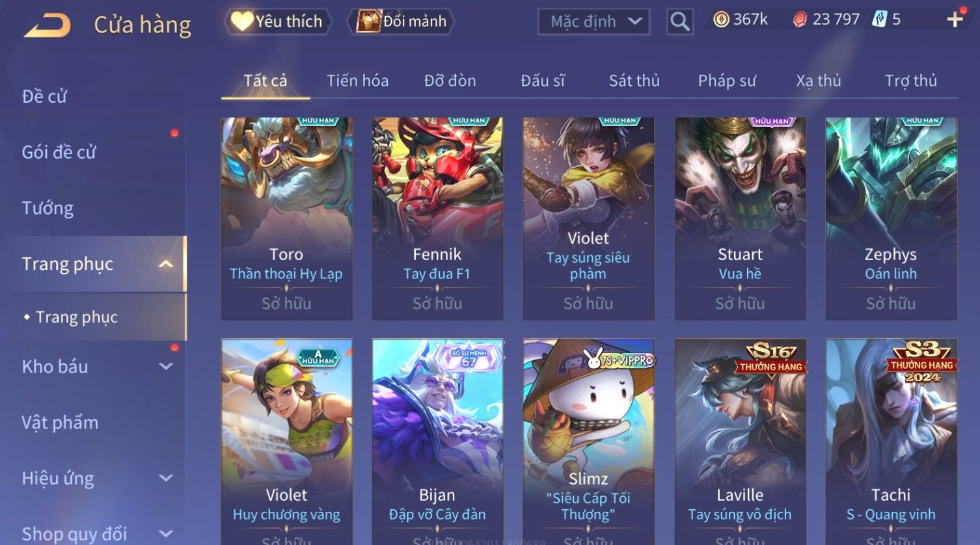Select the Stuart Vua hề skin card

pos(740,219)
